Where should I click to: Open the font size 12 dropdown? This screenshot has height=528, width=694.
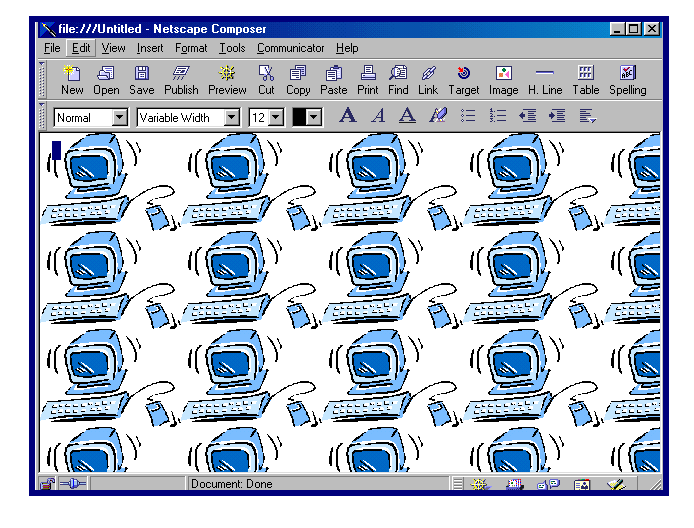276,118
